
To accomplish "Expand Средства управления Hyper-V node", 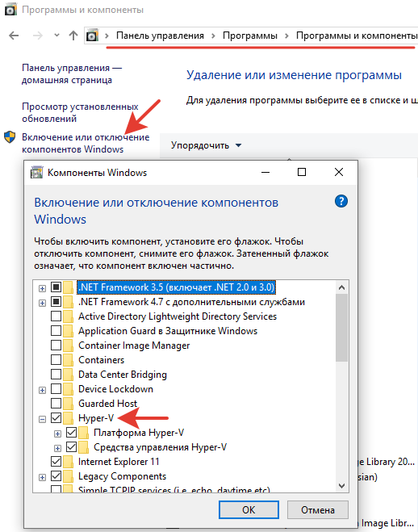I will [x=57, y=449].
